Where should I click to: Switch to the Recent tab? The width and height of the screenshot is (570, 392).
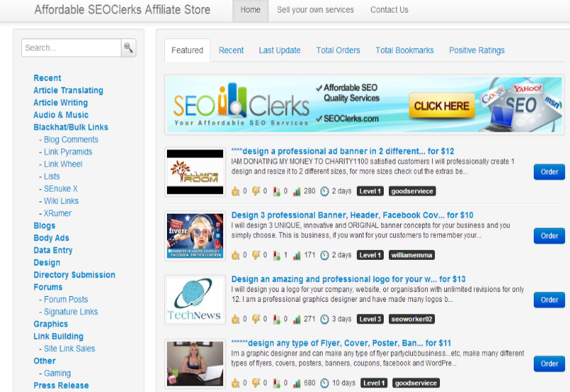tap(231, 50)
